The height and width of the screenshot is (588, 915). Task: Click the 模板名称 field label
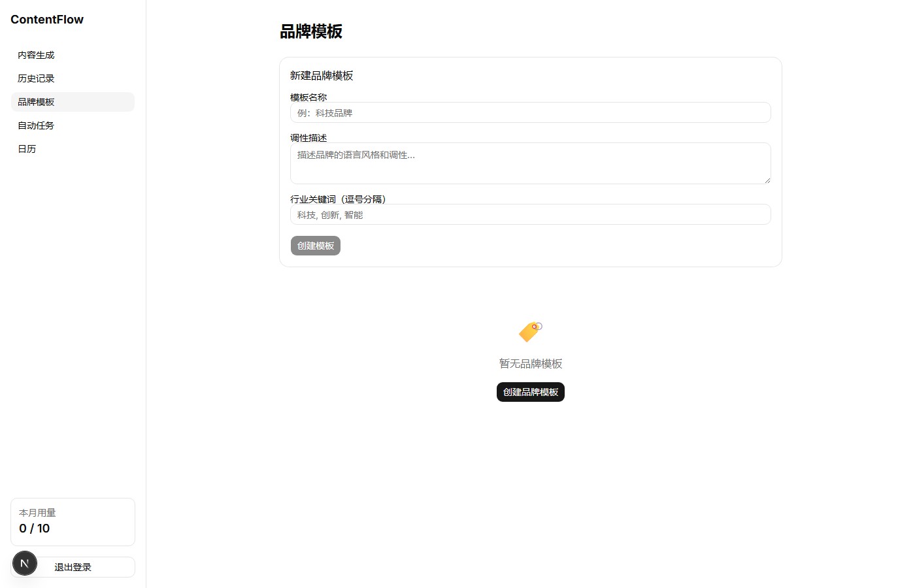[308, 97]
